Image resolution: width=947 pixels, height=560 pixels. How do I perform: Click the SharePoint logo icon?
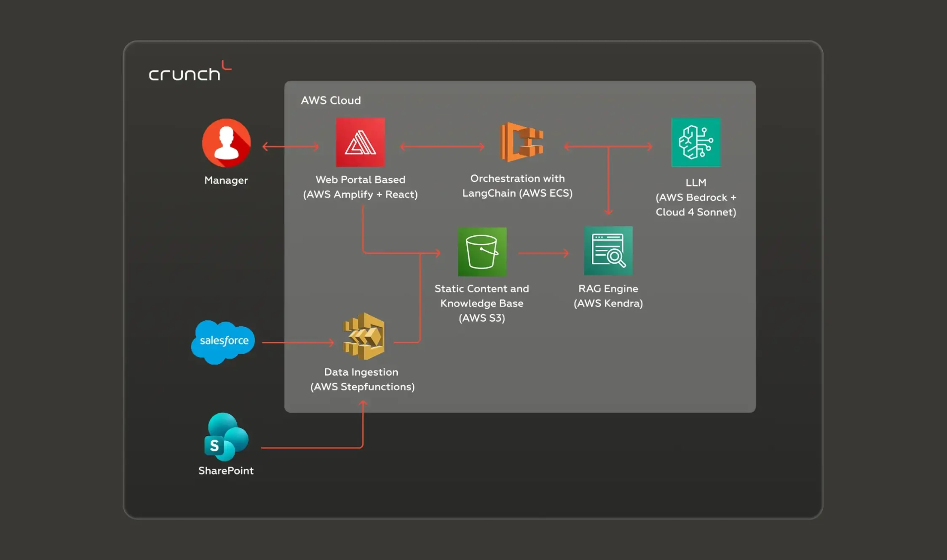(x=226, y=437)
